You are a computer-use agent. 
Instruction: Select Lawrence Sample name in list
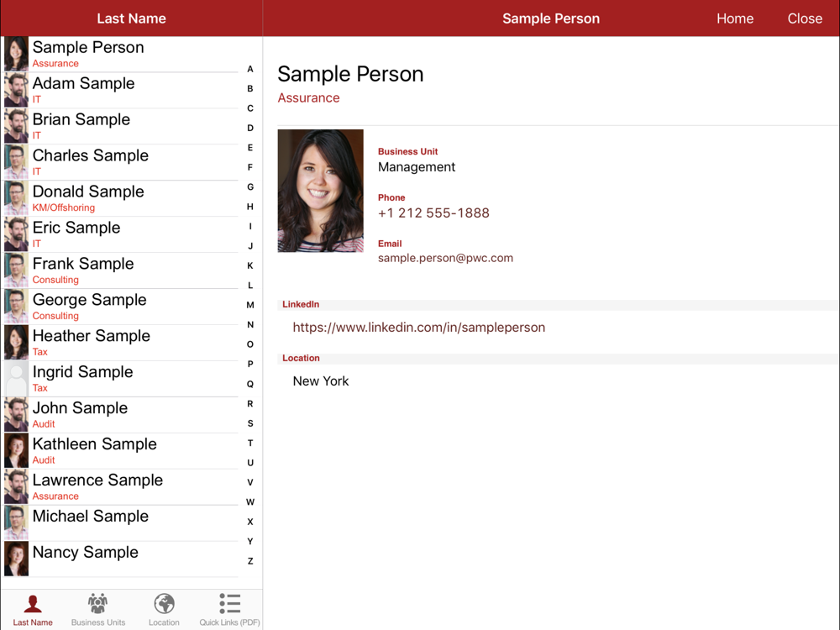click(97, 480)
